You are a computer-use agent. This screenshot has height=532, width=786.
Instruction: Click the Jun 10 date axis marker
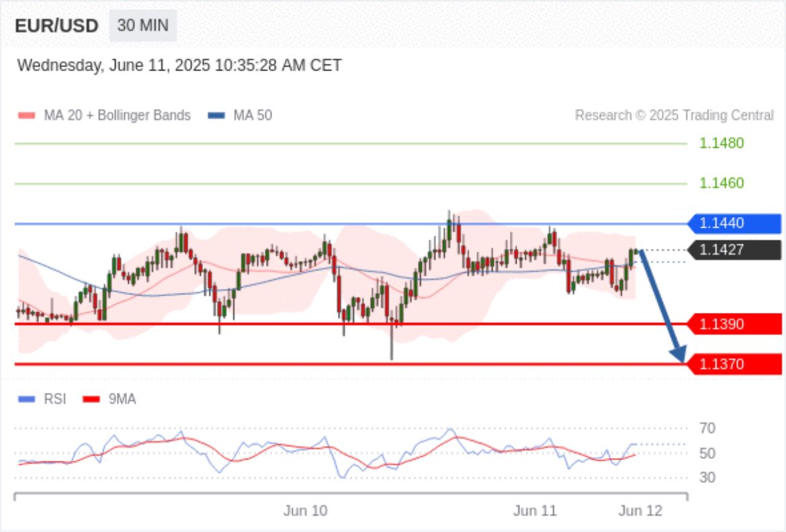click(x=305, y=511)
